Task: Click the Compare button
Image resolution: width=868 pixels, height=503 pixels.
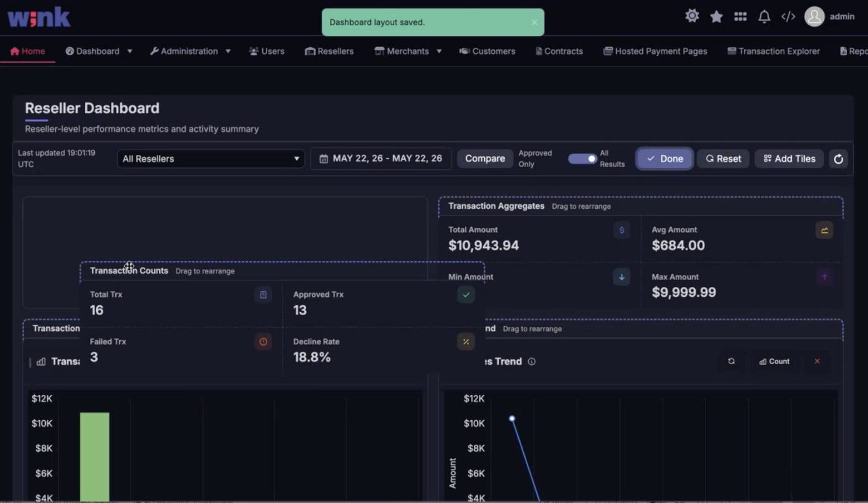Action: (485, 159)
